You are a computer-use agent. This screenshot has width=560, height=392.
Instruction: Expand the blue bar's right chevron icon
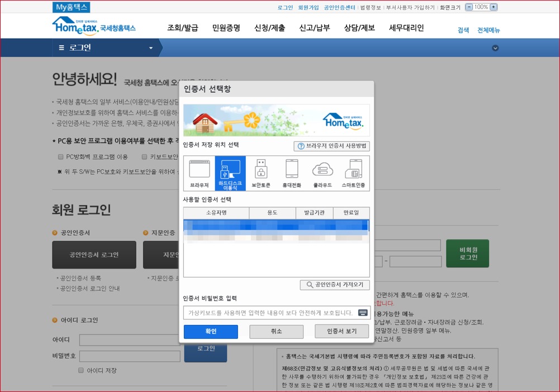point(495,48)
